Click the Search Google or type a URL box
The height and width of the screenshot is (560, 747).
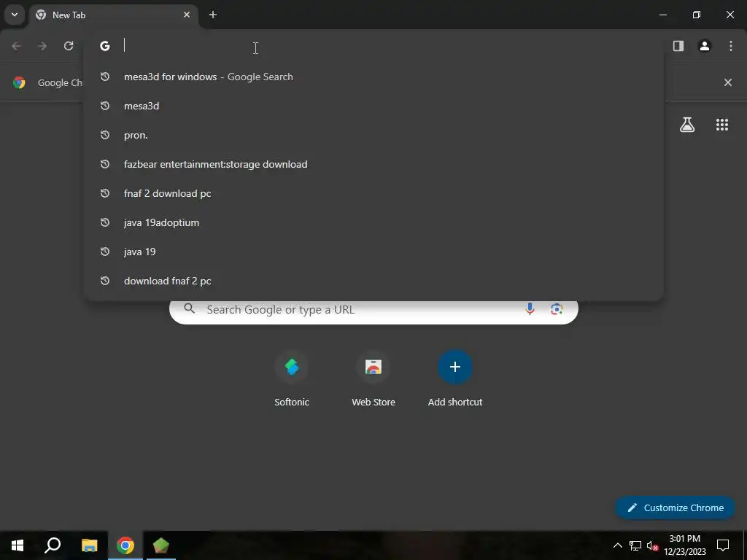[373, 312]
